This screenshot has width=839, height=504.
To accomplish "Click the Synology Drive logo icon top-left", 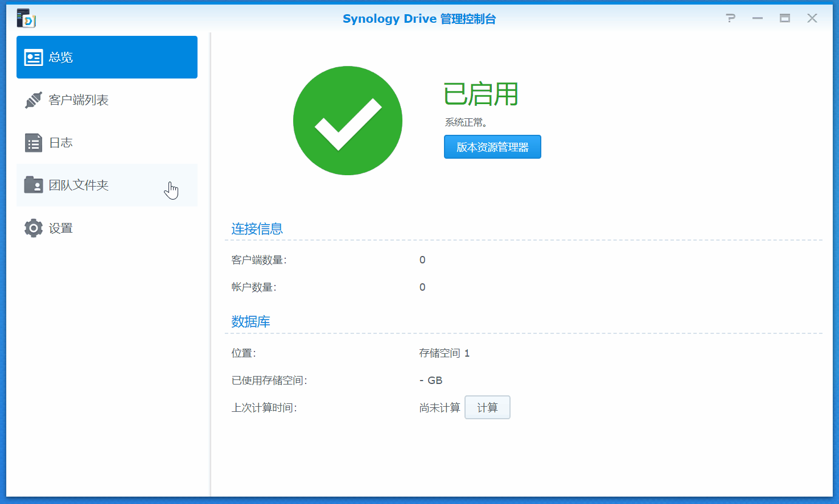I will pos(25,18).
